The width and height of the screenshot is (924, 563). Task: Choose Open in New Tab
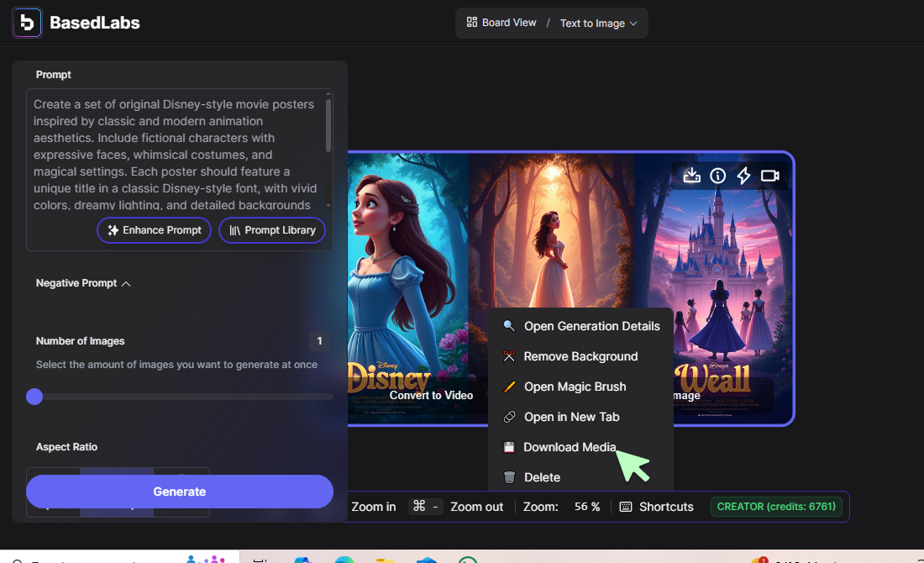point(580,417)
